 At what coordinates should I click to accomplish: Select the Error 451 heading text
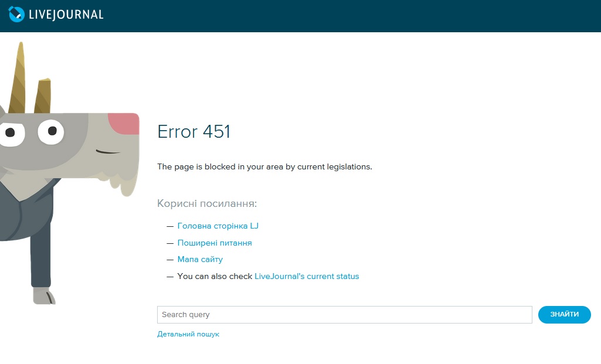pyautogui.click(x=194, y=132)
